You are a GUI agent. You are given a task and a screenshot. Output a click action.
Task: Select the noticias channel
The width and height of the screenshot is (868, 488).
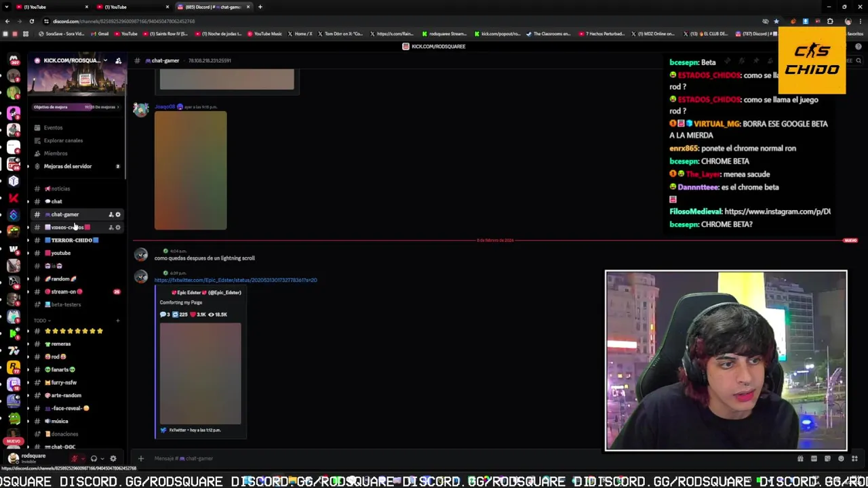pyautogui.click(x=76, y=188)
